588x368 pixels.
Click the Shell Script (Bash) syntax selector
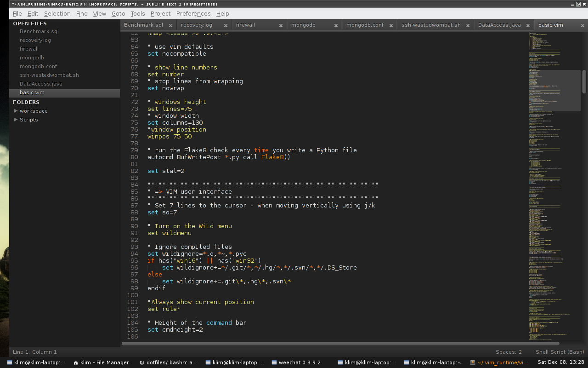560,352
